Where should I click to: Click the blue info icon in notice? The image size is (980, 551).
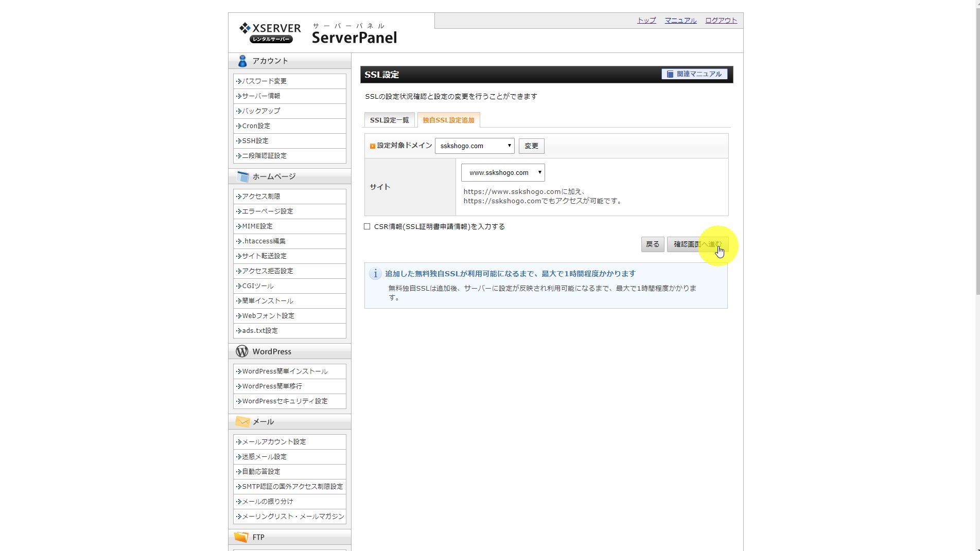pyautogui.click(x=375, y=274)
